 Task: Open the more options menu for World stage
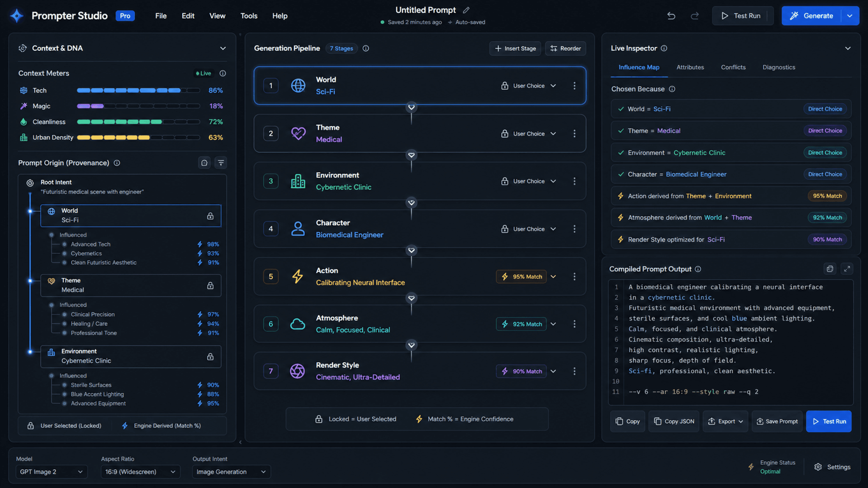(x=574, y=86)
